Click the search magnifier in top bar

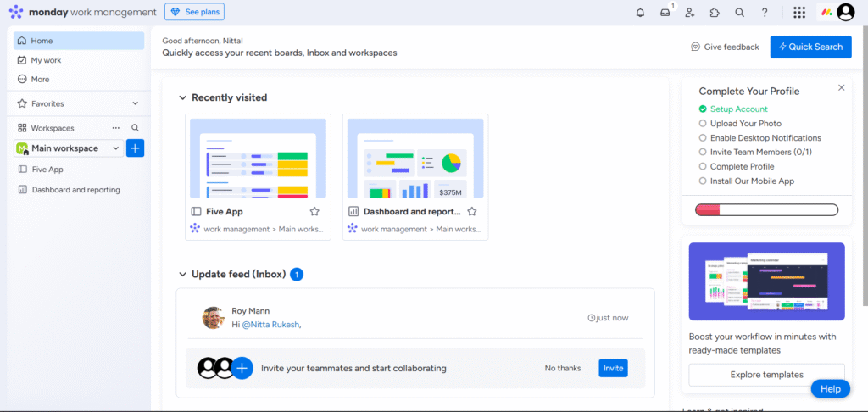(739, 13)
